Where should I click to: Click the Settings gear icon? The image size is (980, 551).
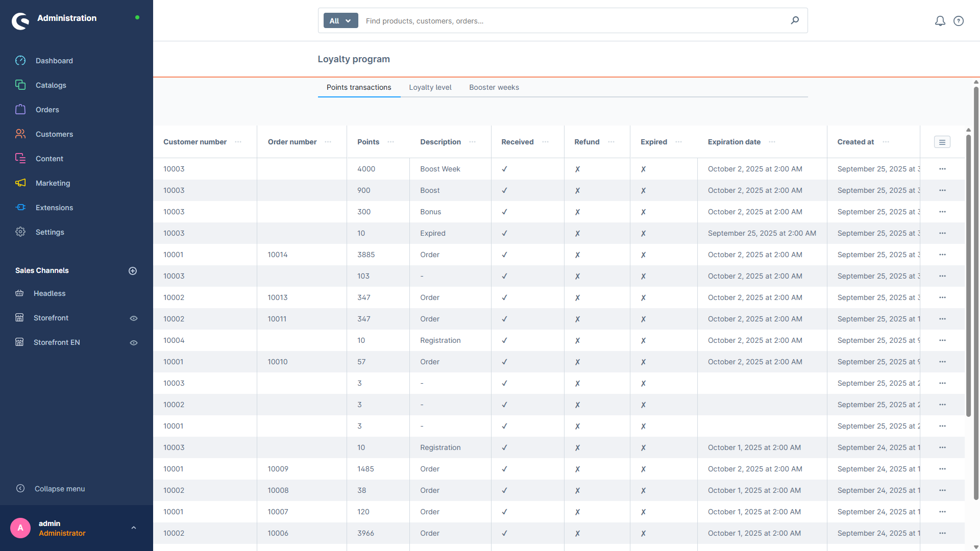[20, 232]
